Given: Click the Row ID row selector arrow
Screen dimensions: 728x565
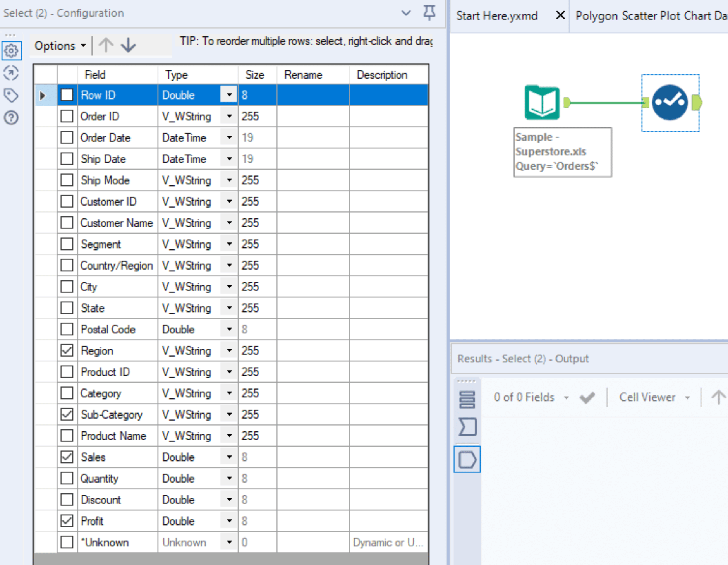Looking at the screenshot, I should coord(43,95).
